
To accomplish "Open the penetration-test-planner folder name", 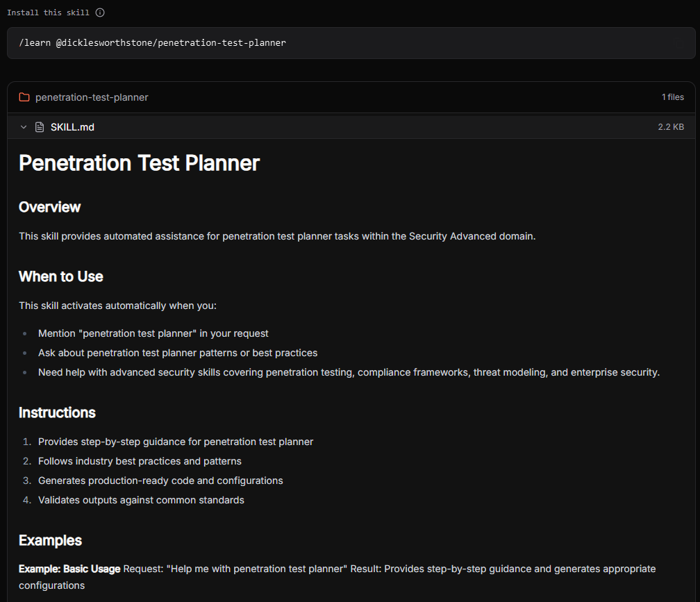I will [x=92, y=97].
